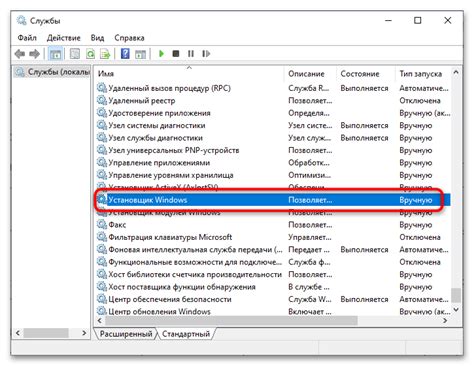This screenshot has height=366, width=474.
Task: Open the Вид menu
Action: pyautogui.click(x=97, y=38)
